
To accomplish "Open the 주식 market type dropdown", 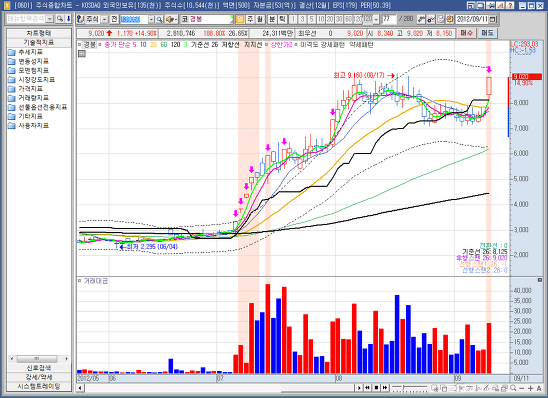I will 104,20.
